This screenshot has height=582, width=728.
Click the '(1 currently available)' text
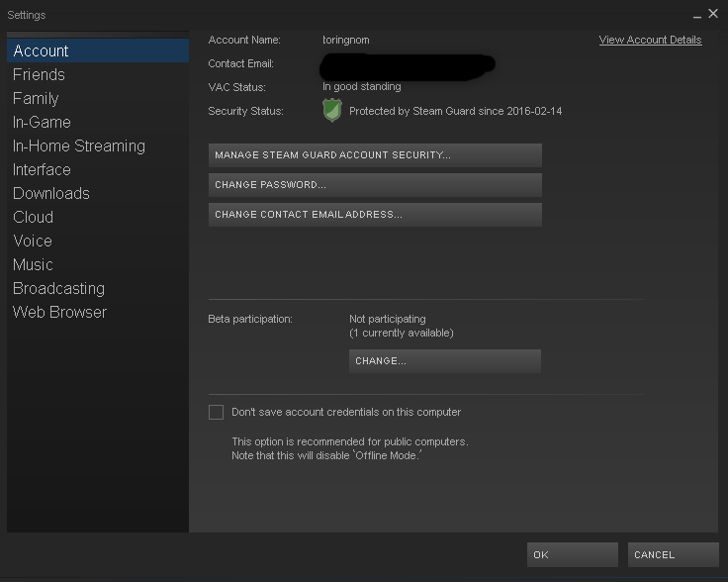(402, 333)
